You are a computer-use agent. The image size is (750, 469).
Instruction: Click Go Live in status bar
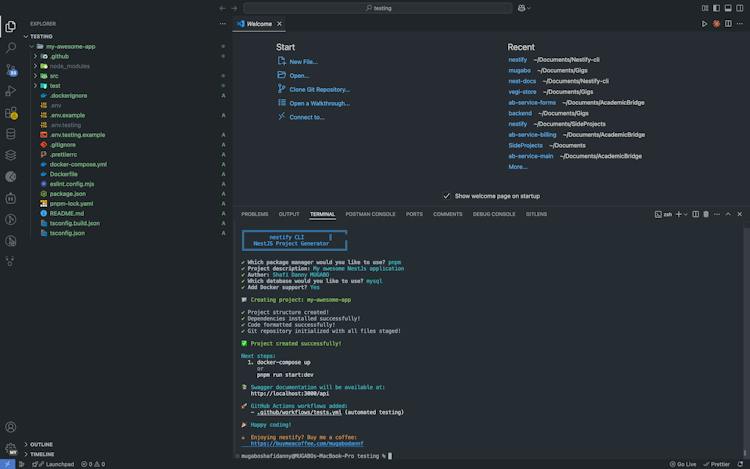pyautogui.click(x=683, y=464)
